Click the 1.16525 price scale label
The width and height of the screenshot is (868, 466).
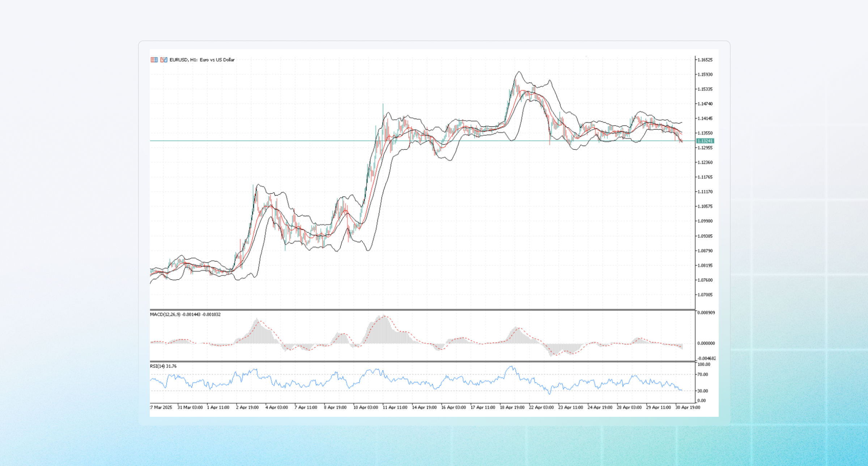705,60
